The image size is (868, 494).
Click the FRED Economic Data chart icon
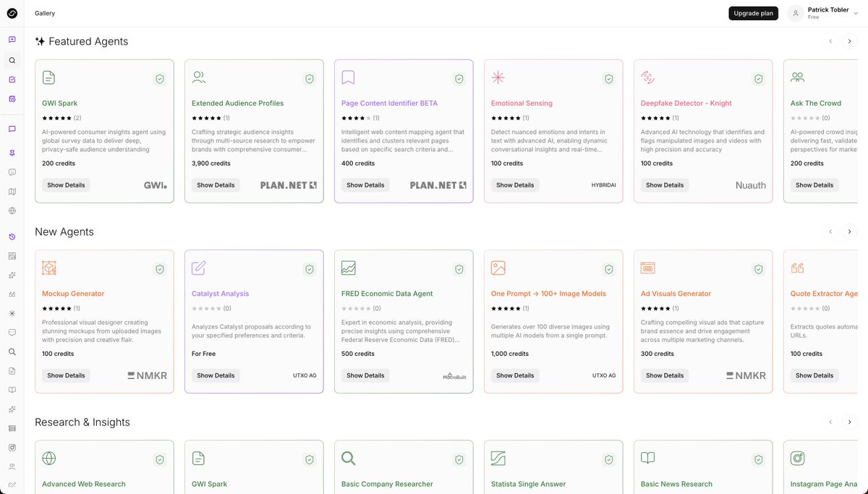[348, 268]
